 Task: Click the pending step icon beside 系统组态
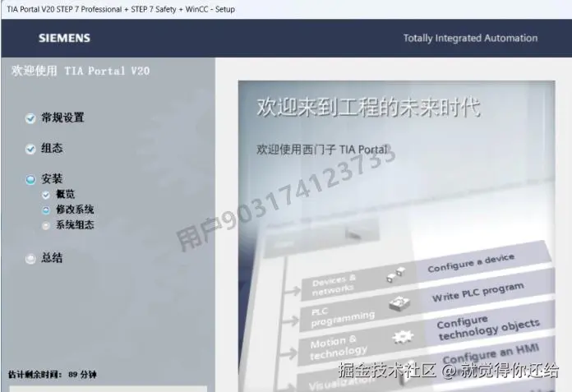point(45,226)
